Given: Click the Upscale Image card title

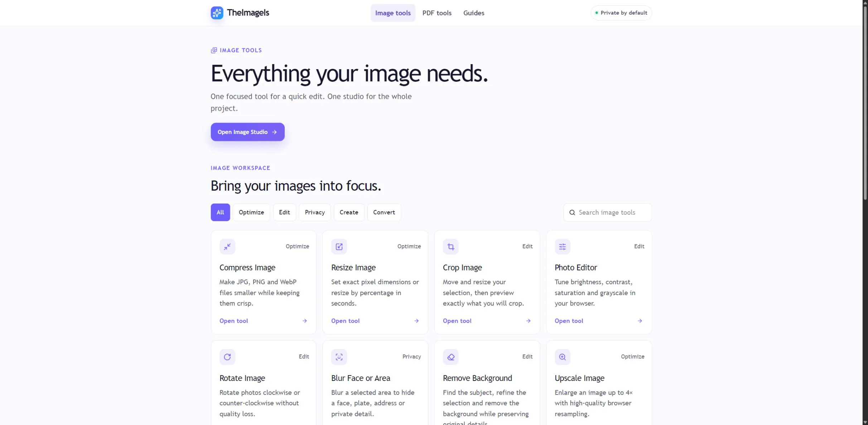Looking at the screenshot, I should pos(579,378).
